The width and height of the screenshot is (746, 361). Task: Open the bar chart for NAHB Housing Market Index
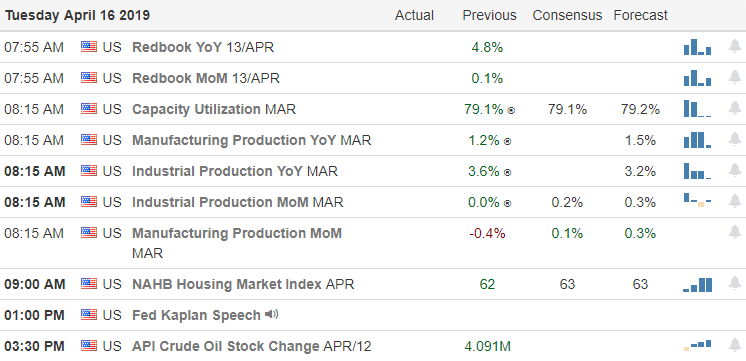click(697, 284)
